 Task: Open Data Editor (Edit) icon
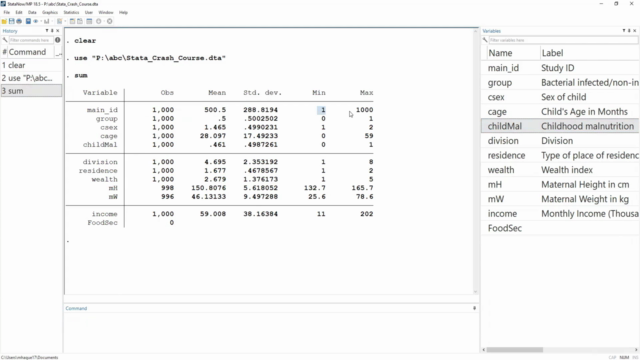[72, 21]
